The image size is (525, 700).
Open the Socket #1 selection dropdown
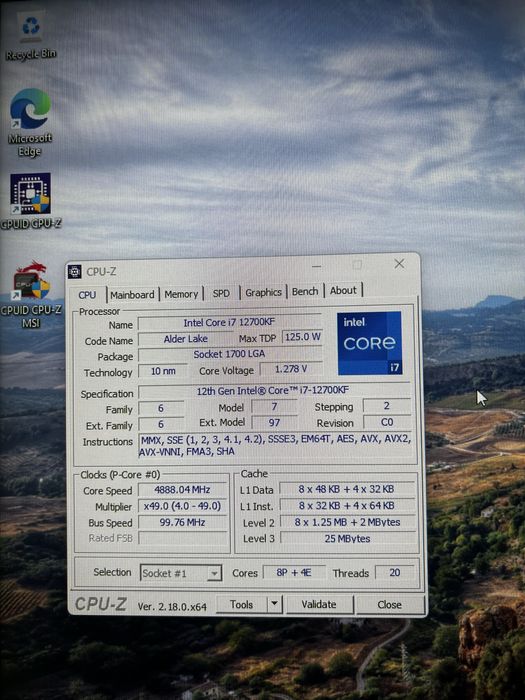[x=181, y=573]
